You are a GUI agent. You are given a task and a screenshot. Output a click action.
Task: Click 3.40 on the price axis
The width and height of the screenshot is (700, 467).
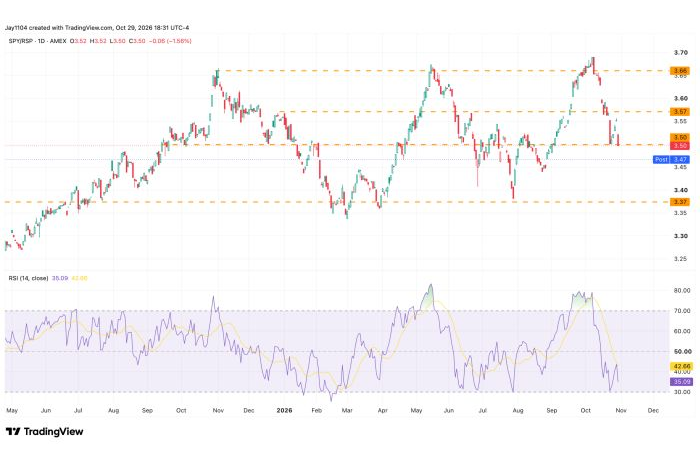[x=680, y=190]
